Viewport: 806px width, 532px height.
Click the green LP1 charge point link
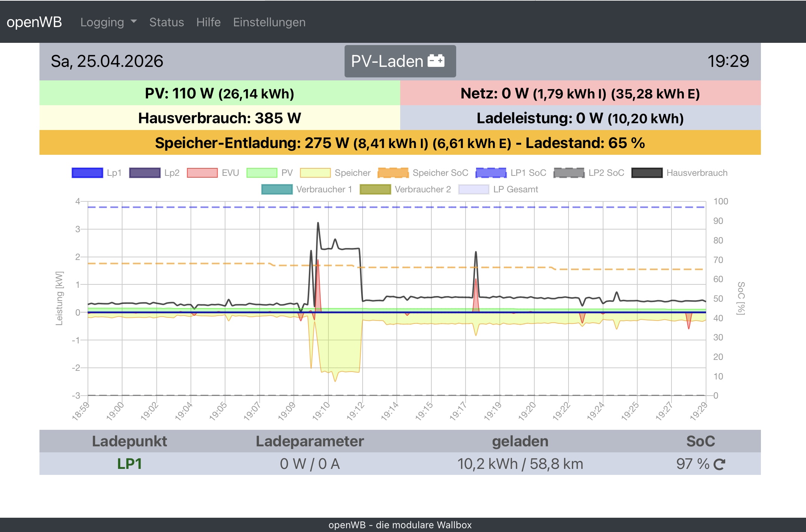(129, 464)
